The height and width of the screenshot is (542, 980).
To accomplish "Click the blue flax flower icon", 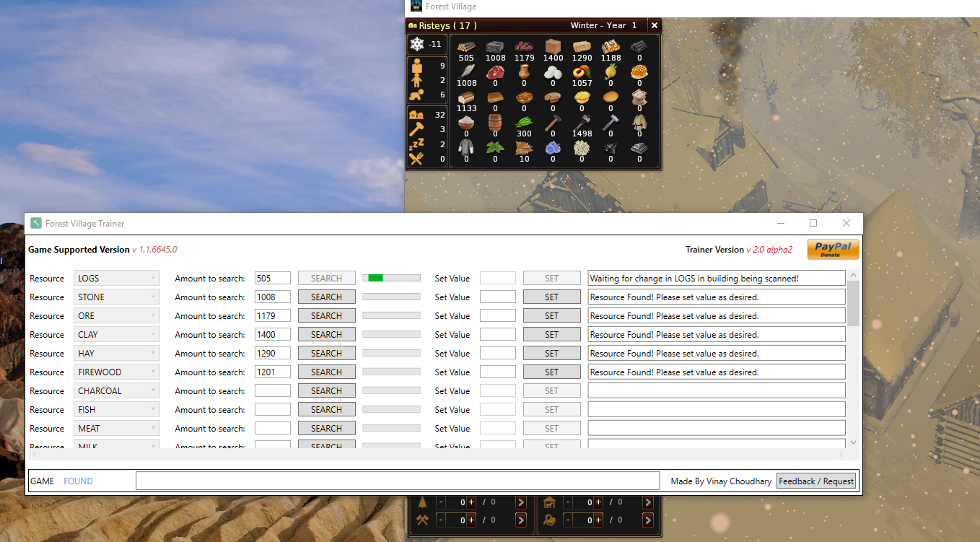I will click(x=553, y=147).
